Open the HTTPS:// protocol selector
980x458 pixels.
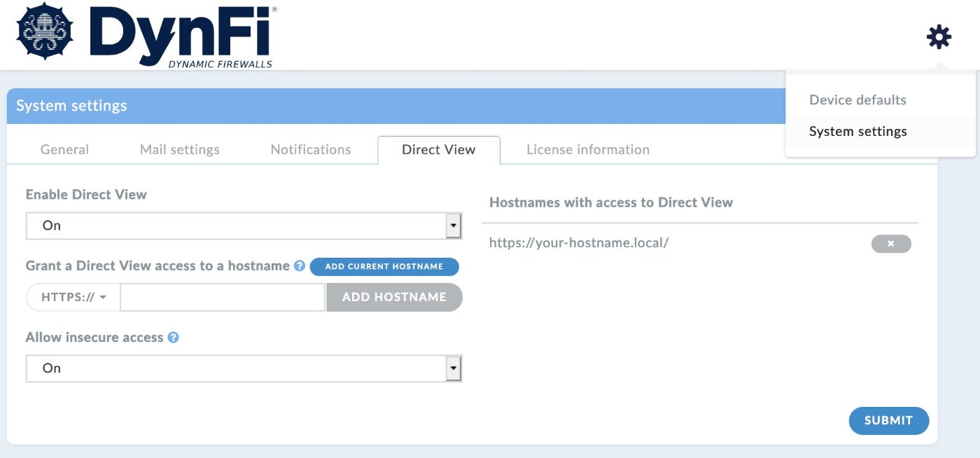coord(73,297)
